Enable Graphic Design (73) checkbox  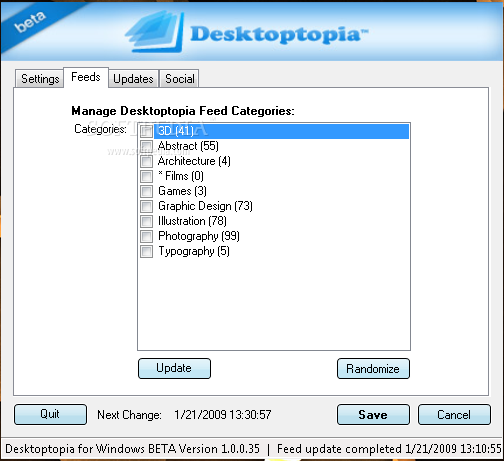(x=146, y=206)
